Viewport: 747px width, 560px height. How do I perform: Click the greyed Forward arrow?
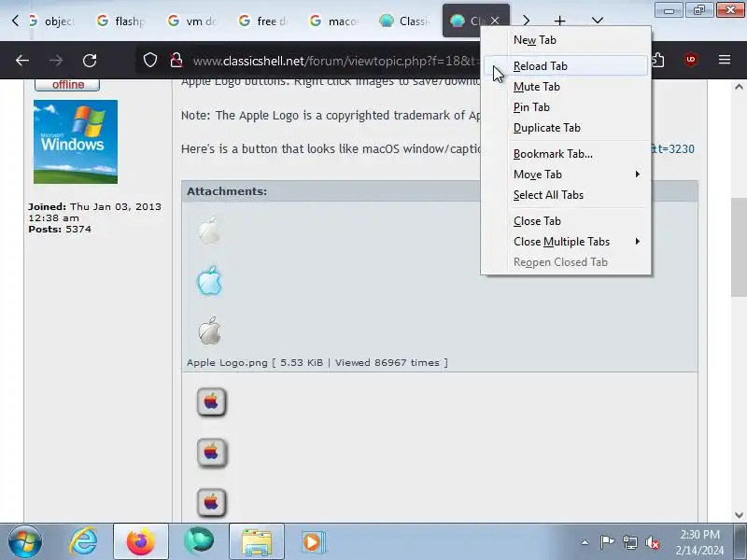56,61
